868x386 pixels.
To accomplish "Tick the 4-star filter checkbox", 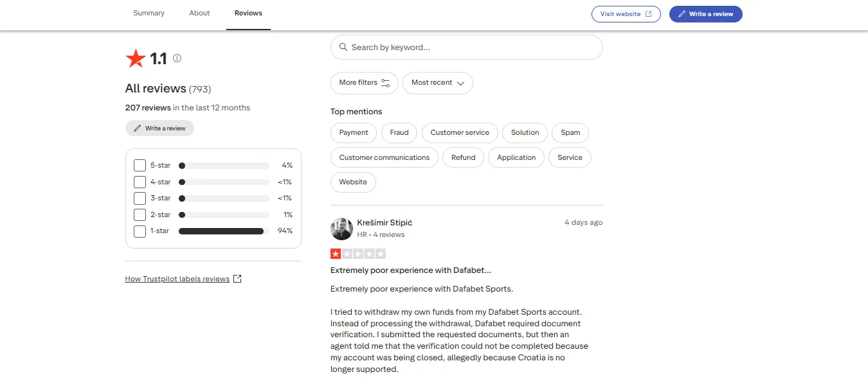I will [x=140, y=182].
